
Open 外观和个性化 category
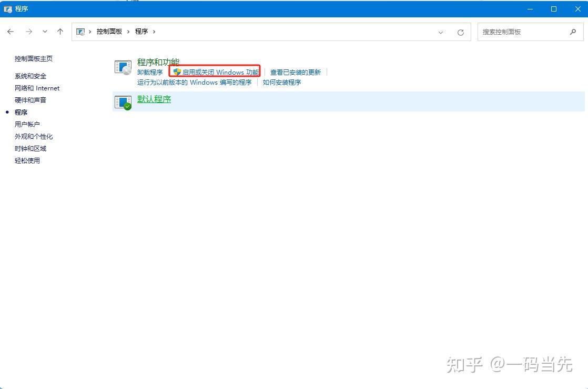(33, 136)
